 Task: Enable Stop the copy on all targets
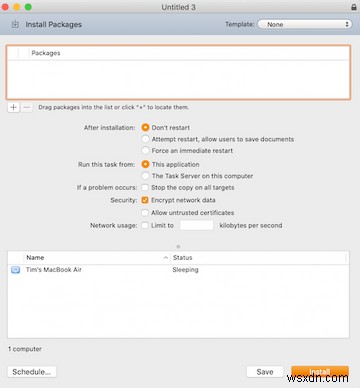[x=145, y=187]
